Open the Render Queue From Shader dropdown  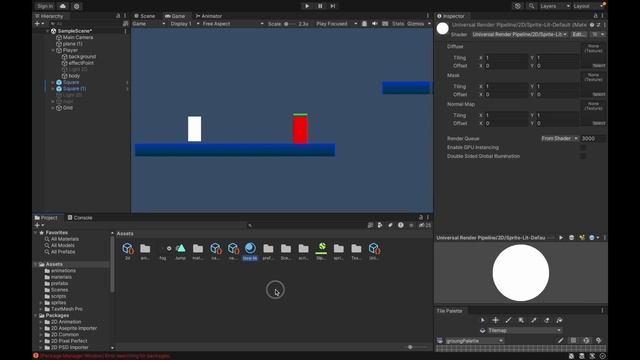coord(560,139)
